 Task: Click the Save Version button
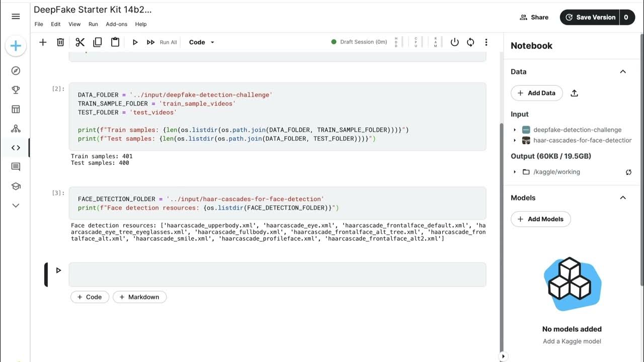tap(590, 17)
